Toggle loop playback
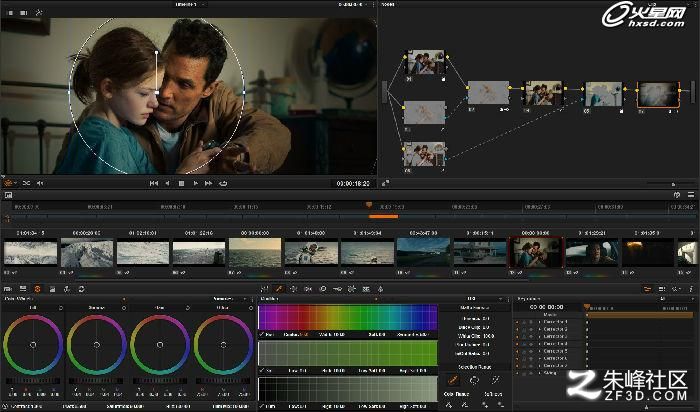 223,183
